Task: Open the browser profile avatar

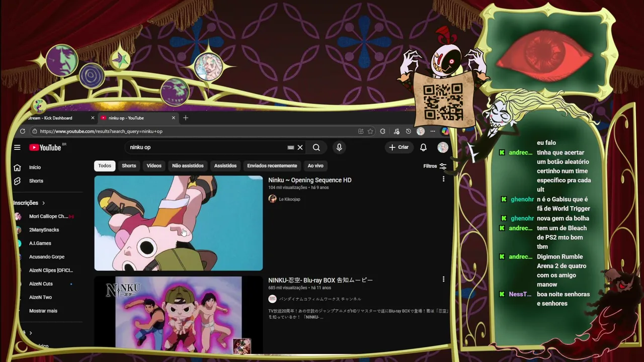Action: (x=421, y=131)
